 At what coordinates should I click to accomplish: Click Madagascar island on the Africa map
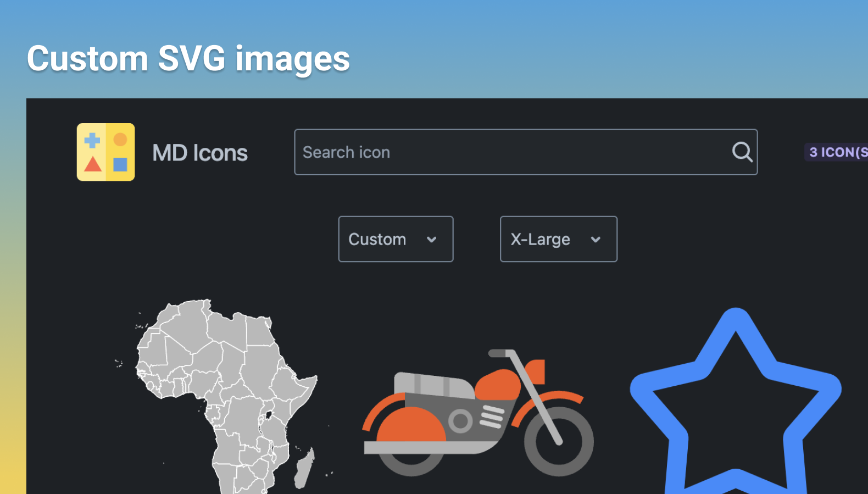[x=304, y=468]
